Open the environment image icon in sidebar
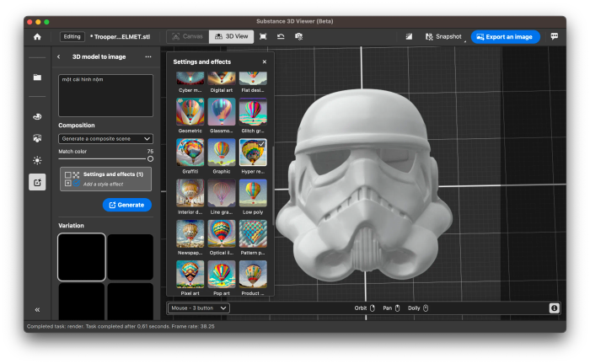Viewport: 590px width, 364px height. click(37, 138)
